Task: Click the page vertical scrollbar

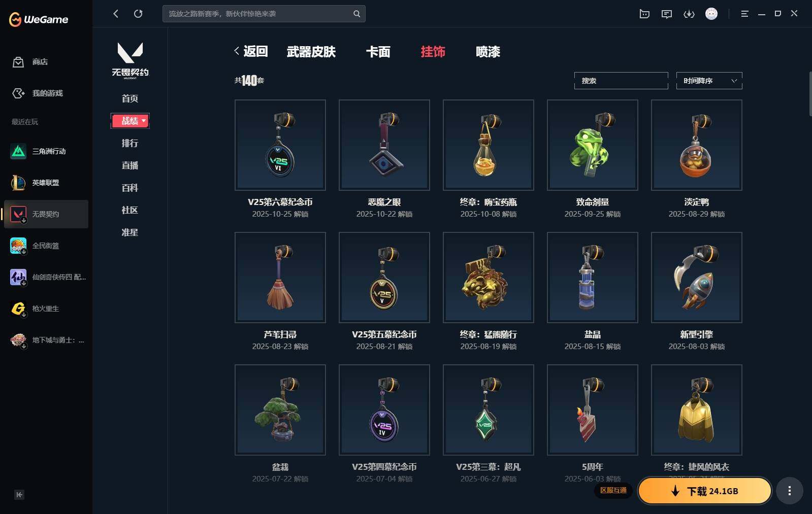Action: (810, 94)
